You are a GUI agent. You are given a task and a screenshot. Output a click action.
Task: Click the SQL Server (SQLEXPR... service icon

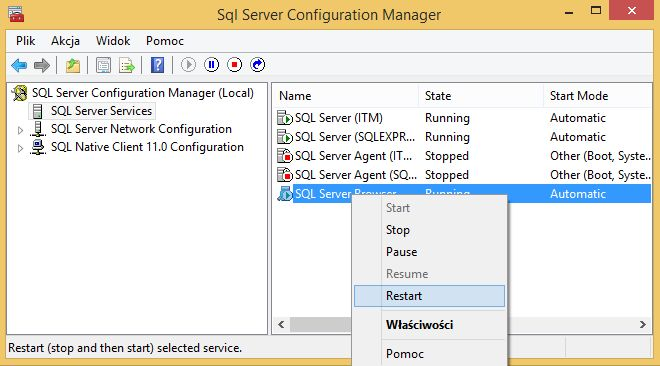click(285, 137)
